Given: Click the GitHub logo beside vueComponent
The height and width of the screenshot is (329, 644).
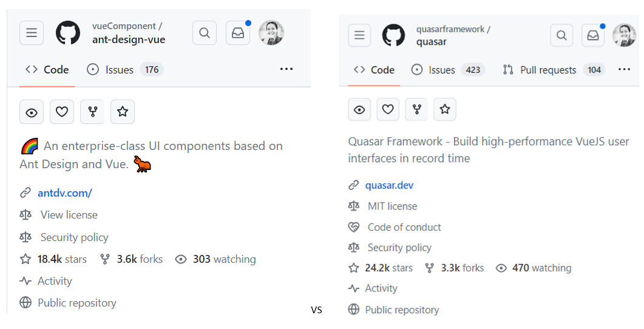Looking at the screenshot, I should click(x=68, y=33).
